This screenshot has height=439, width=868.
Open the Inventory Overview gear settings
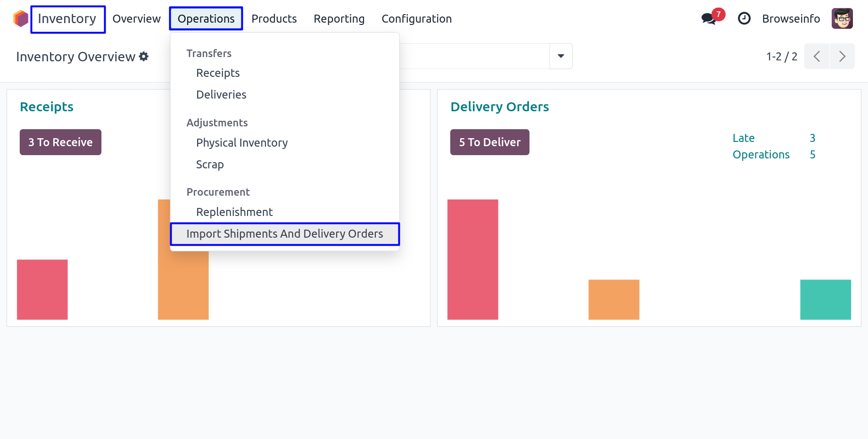[144, 57]
